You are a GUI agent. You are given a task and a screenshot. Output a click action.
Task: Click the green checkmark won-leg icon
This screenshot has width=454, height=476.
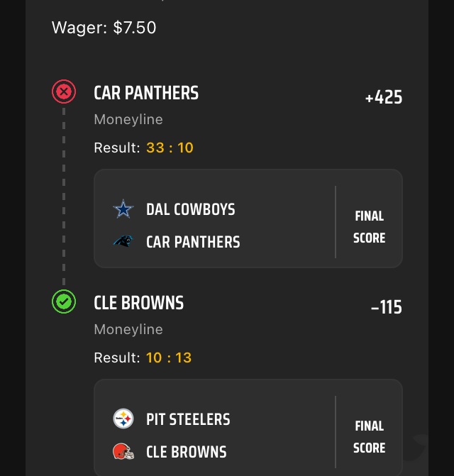click(64, 302)
